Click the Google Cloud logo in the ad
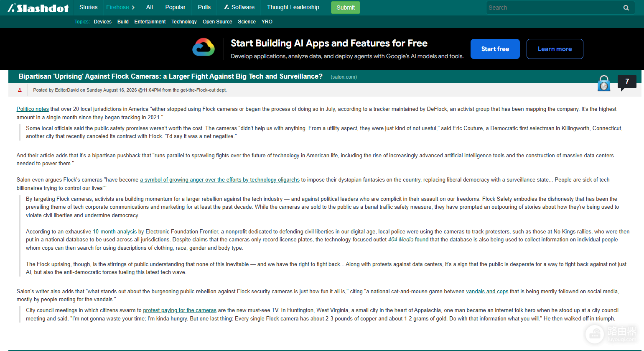644x351 pixels. coord(204,47)
